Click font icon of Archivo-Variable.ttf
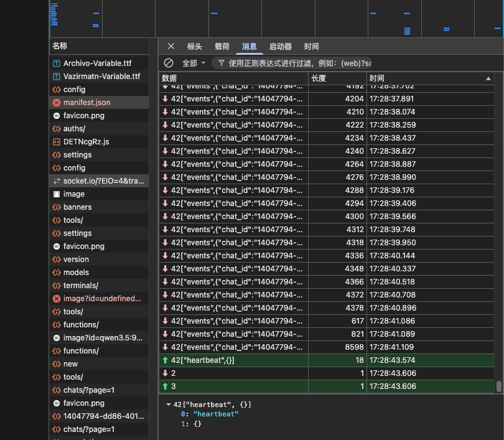 tap(57, 63)
